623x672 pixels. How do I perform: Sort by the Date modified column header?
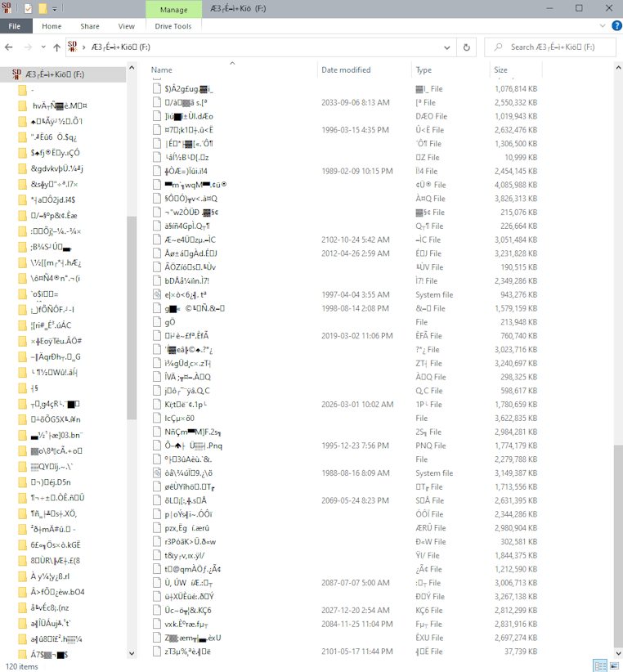[346, 70]
